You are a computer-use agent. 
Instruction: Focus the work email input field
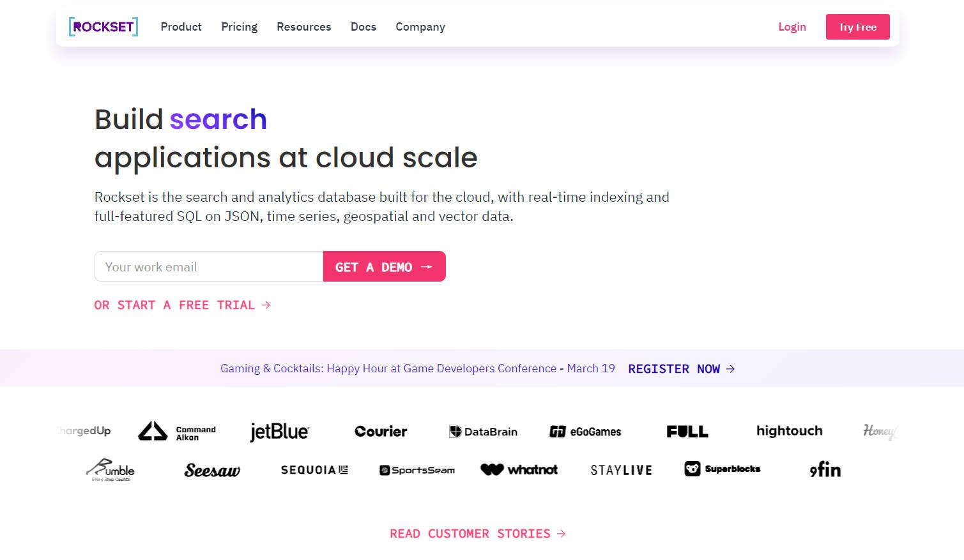pyautogui.click(x=209, y=267)
